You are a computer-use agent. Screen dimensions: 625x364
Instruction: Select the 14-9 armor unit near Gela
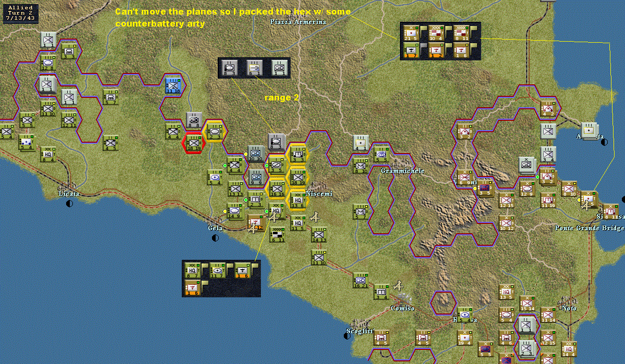click(x=235, y=210)
